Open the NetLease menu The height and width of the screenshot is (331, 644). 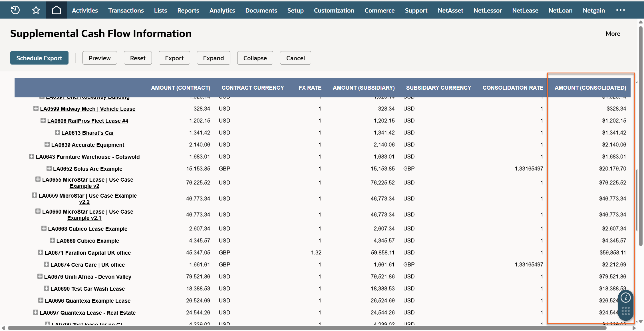pos(525,10)
